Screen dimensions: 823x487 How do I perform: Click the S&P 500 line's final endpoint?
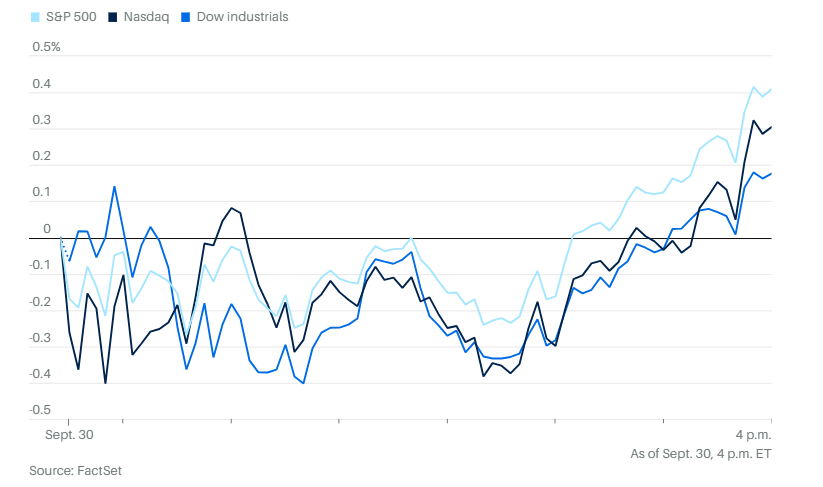(771, 89)
